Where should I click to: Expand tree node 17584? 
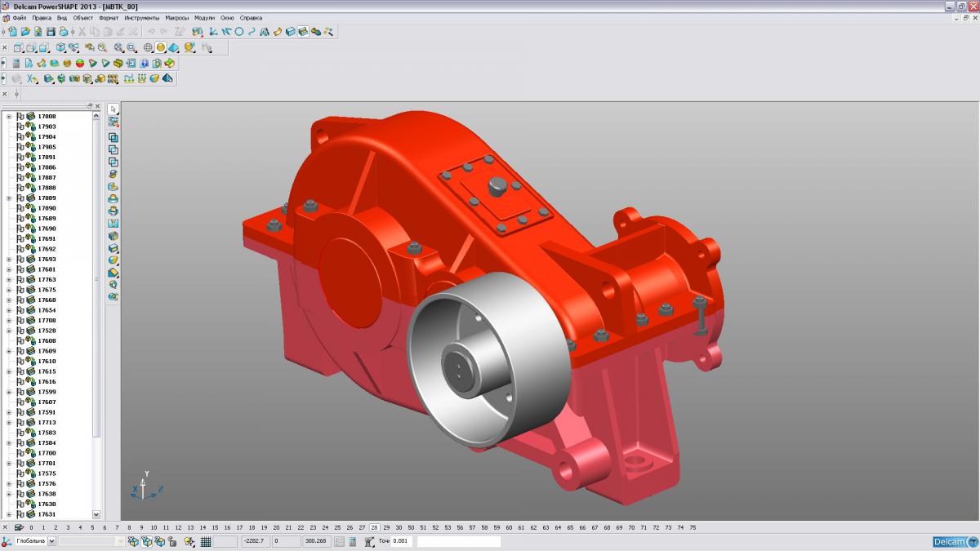coord(9,442)
